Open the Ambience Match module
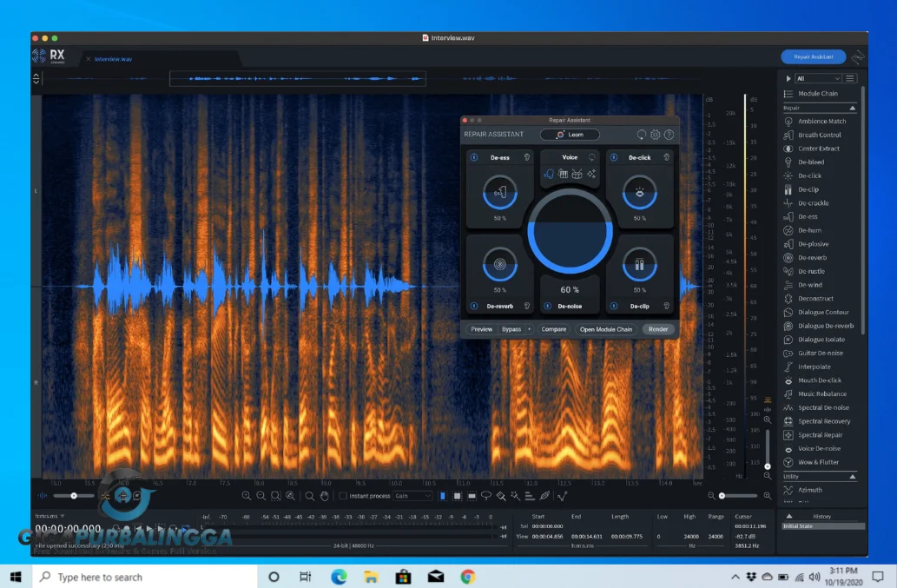This screenshot has height=588, width=897. point(815,122)
